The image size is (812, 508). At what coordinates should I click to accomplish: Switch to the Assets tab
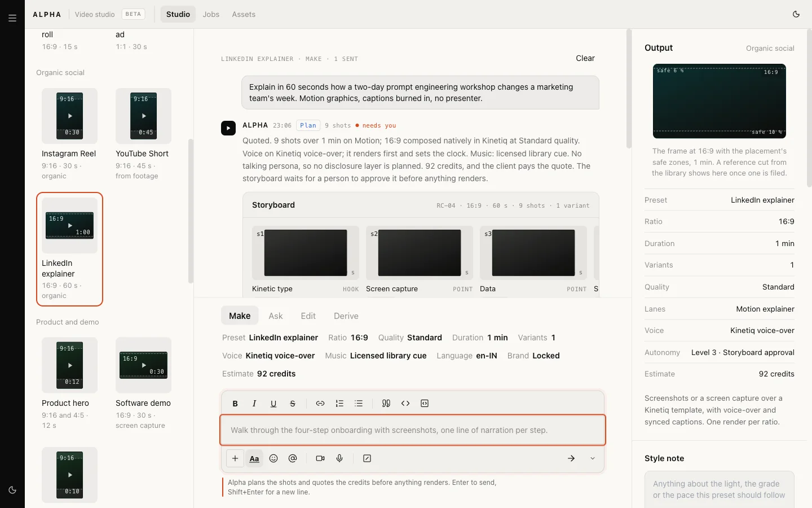click(244, 14)
